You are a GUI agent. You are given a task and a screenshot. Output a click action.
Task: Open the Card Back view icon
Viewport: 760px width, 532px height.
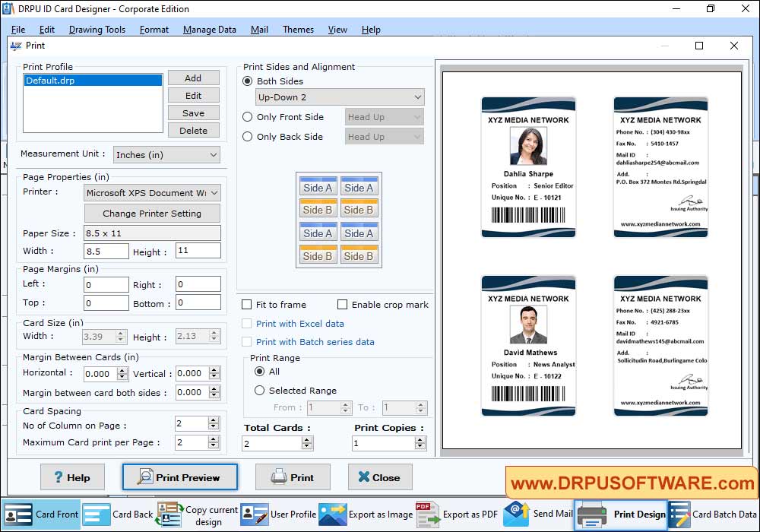[96, 515]
